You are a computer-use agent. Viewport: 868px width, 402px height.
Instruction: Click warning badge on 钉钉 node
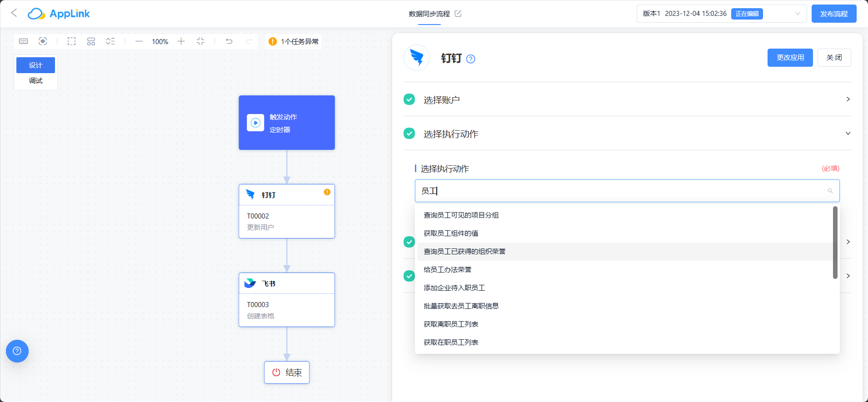pyautogui.click(x=327, y=192)
